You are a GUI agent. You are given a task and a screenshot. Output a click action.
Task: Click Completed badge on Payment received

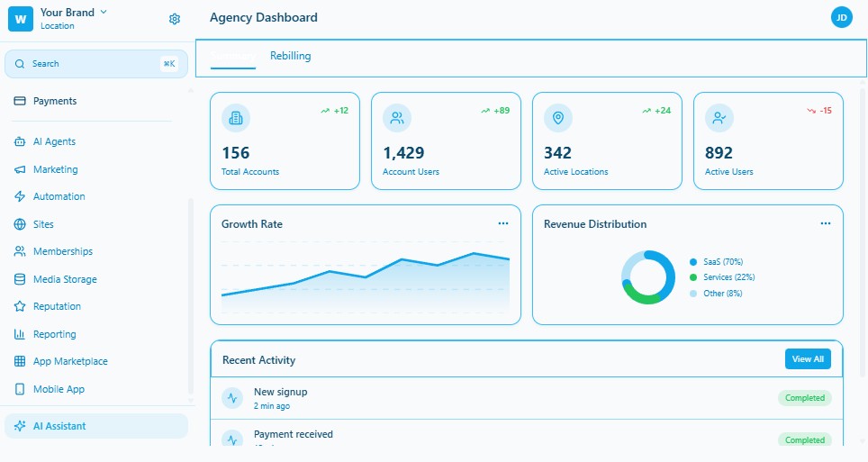(805, 439)
